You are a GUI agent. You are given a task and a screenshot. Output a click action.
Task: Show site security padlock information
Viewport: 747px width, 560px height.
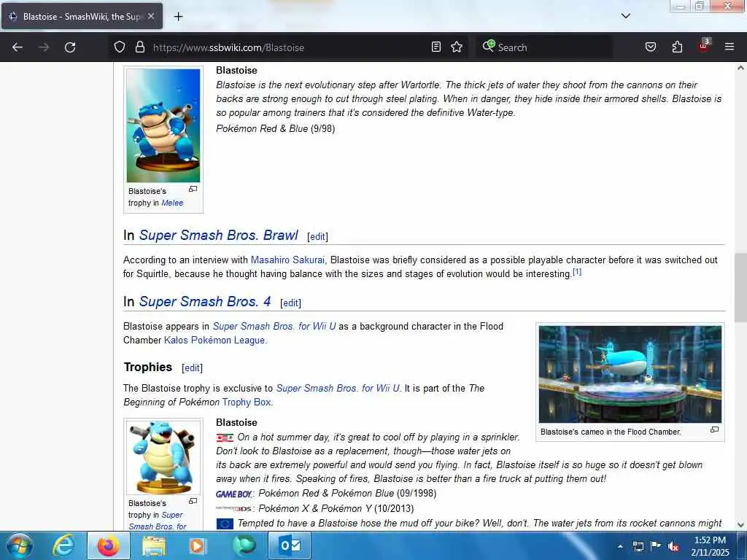click(x=139, y=47)
